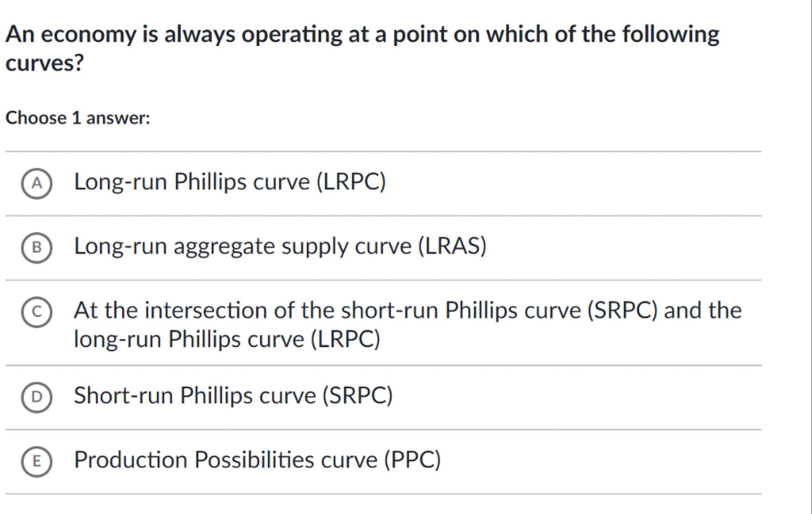Select radio button D for Short-run Phillips curve
Image resolution: width=812 pixels, height=514 pixels.
pyautogui.click(x=36, y=397)
